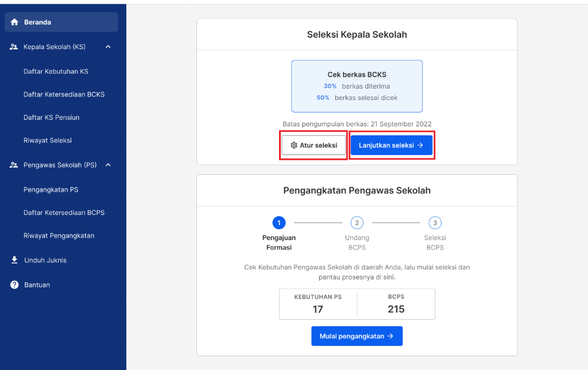Select step 2 Undang BCPS circle
The width and height of the screenshot is (588, 370).
click(357, 223)
